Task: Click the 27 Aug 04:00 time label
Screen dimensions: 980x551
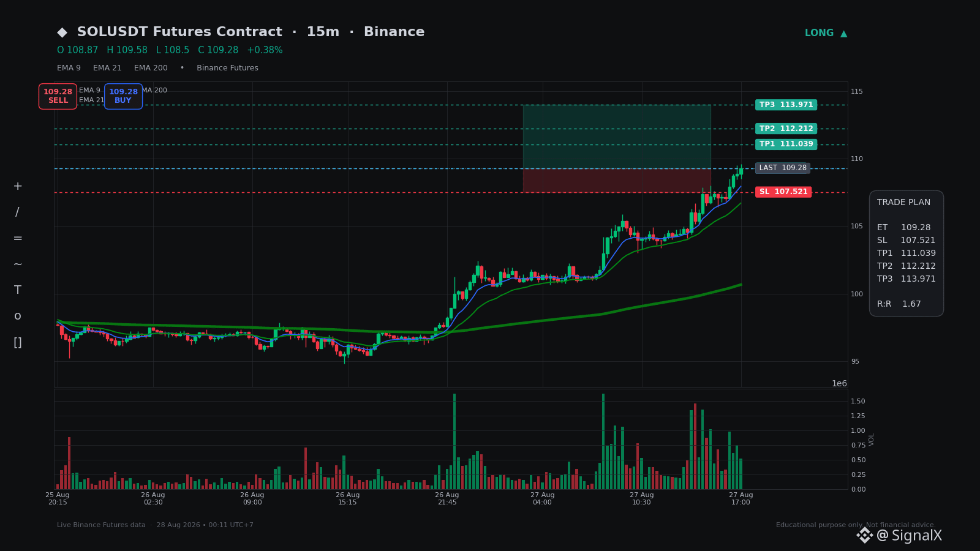Action: pyautogui.click(x=543, y=498)
